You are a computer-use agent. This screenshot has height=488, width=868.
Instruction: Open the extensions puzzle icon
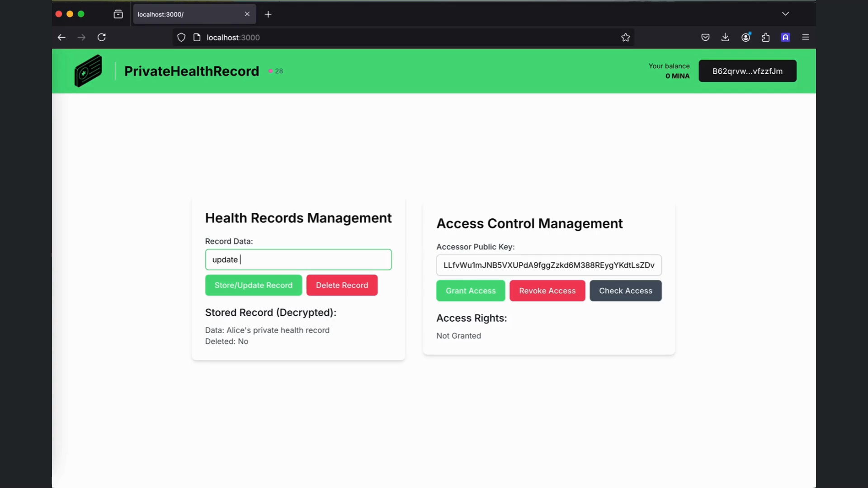766,38
